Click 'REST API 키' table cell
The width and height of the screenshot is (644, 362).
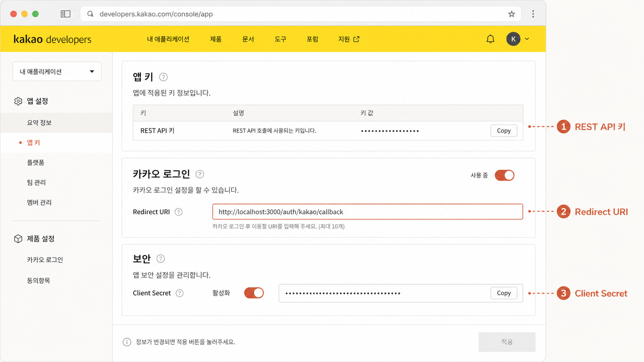[158, 131]
